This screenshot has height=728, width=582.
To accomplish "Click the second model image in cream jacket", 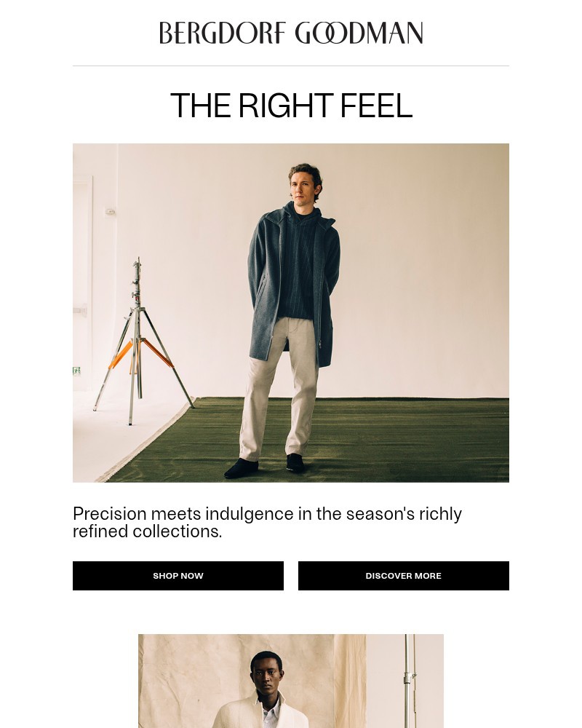I will click(291, 681).
